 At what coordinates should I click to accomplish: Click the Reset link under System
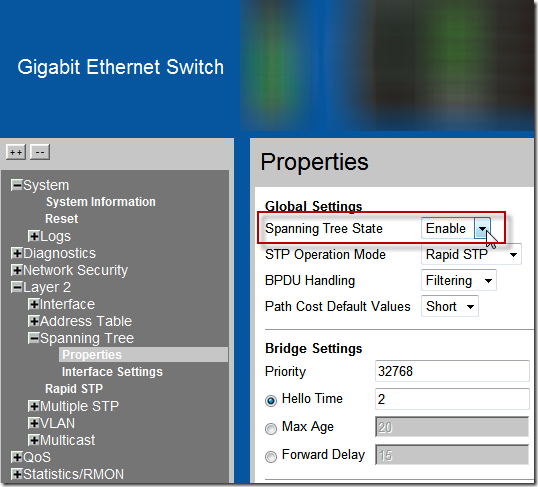[x=62, y=219]
